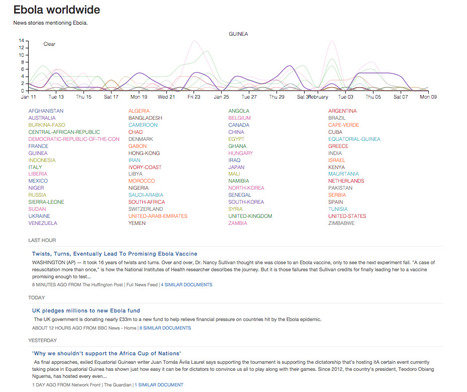Open Africa Cup of Nations article headline
The width and height of the screenshot is (467, 392).
click(107, 353)
